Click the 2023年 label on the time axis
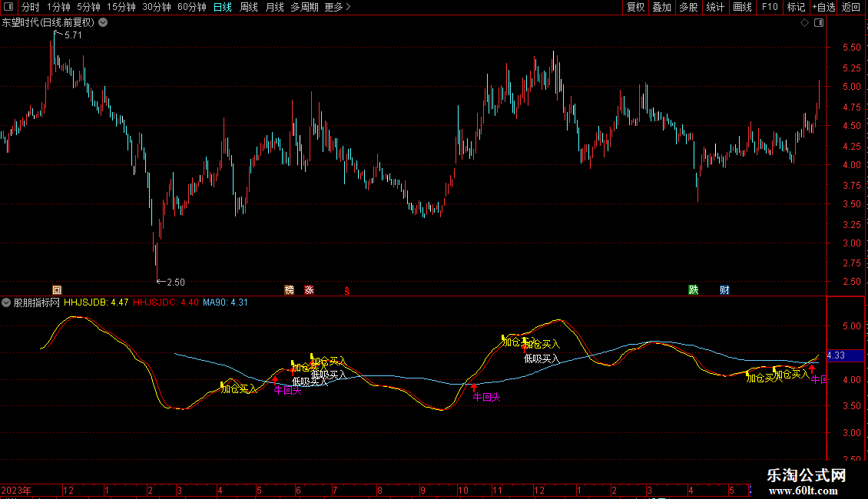 click(16, 490)
